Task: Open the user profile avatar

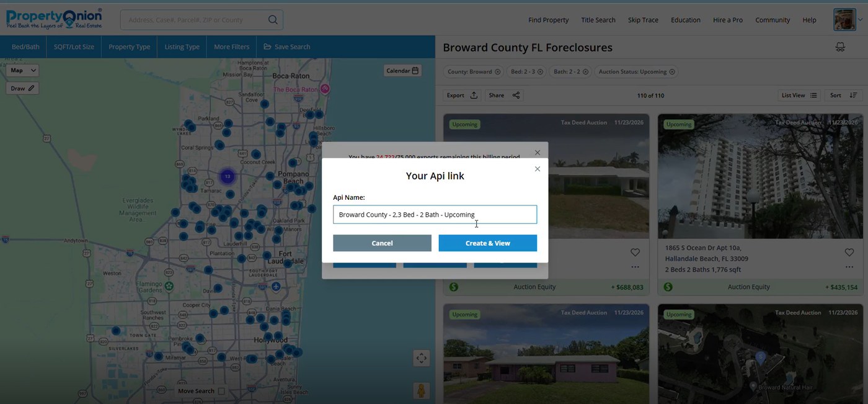Action: (844, 20)
